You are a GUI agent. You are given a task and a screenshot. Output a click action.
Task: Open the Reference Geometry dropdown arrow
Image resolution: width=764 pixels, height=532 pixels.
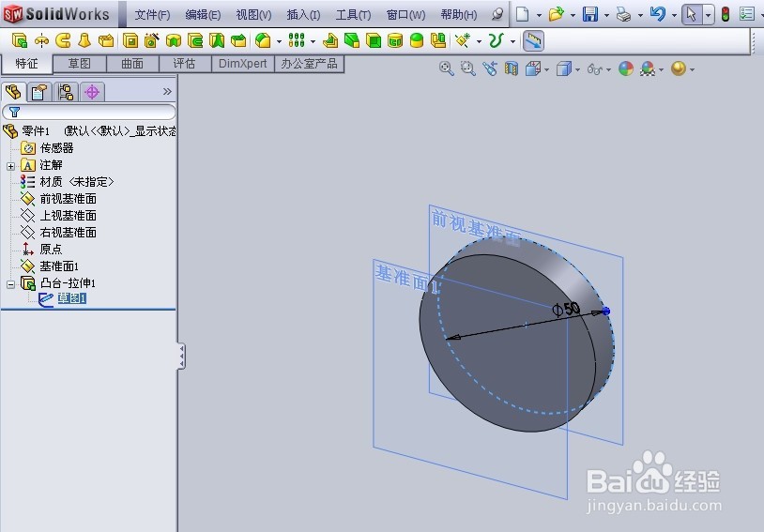coord(479,41)
